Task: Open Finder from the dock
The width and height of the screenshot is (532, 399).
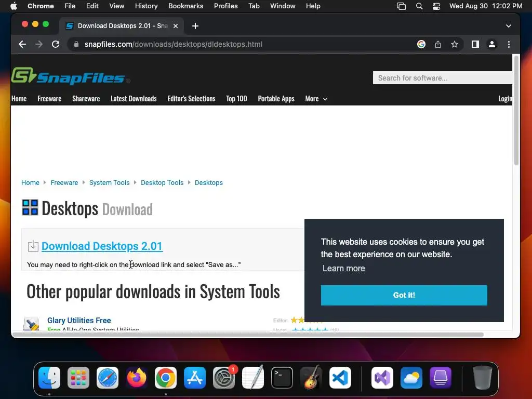Action: (x=49, y=378)
